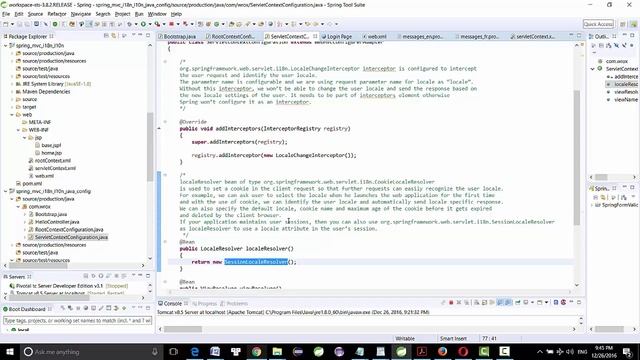The height and width of the screenshot is (360, 640).
Task: Open Chrome from the taskbar
Action: click(256, 351)
